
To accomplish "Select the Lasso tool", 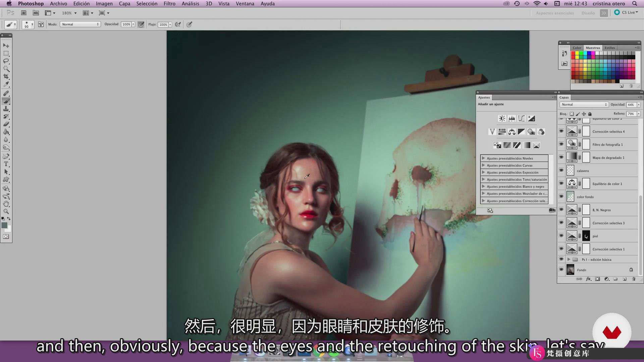I will click(x=6, y=61).
